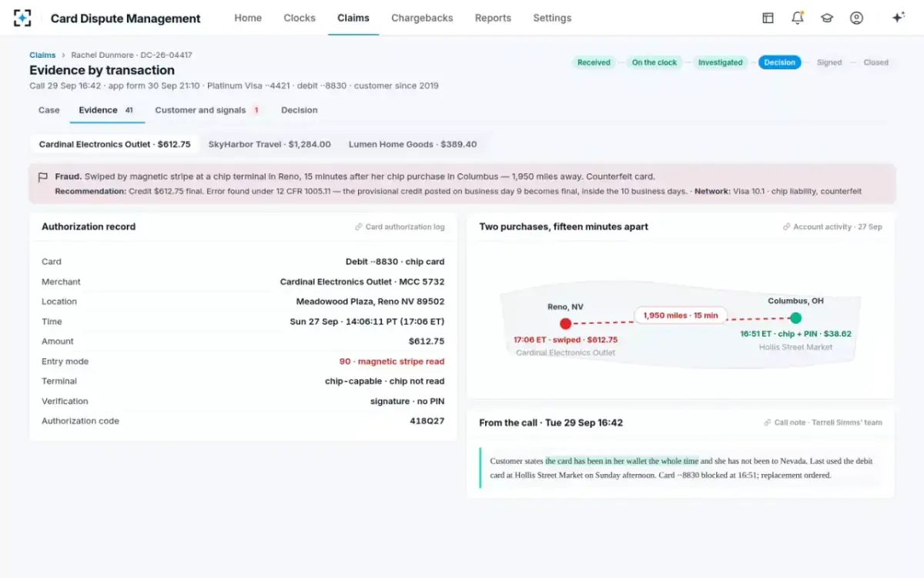Click 16:51 ET chip + PIN $38.62 text

796,334
